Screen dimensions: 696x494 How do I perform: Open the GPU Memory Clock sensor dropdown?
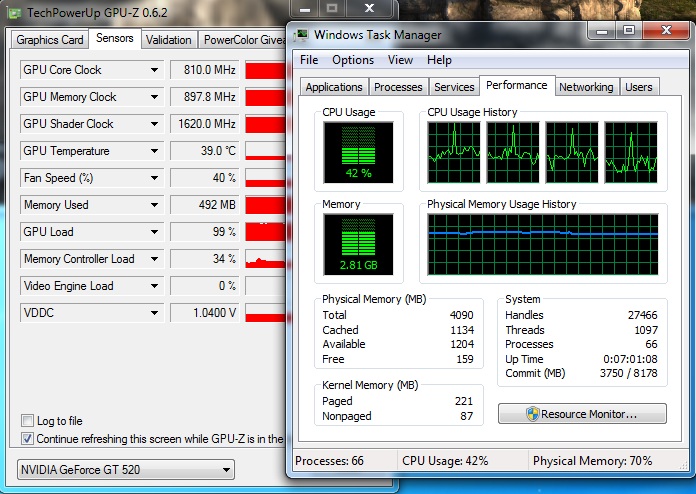(x=154, y=97)
